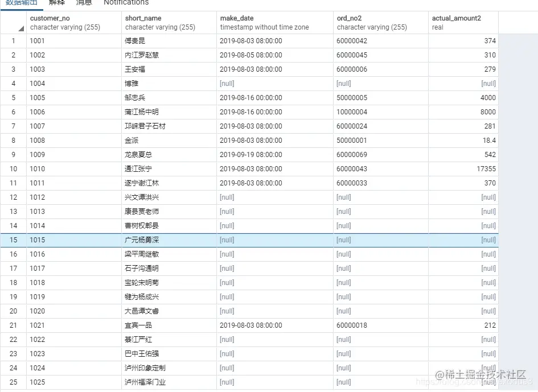Click short_name cell 梁平周继敏
Viewport: 538px width, 392px height.
tap(169, 254)
